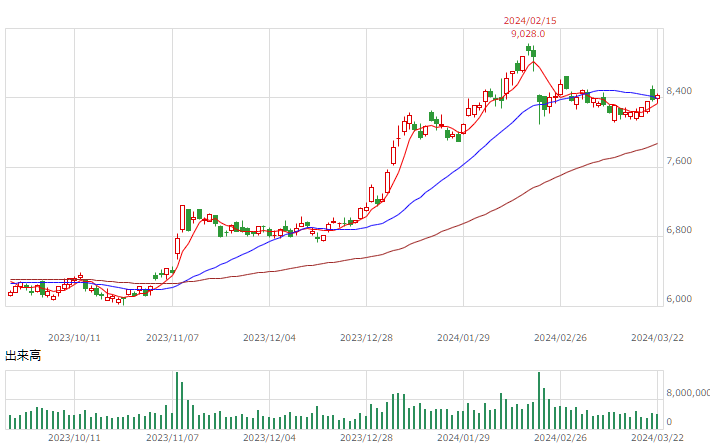
Task: Click the 8,400 price axis label
Action: coord(679,91)
